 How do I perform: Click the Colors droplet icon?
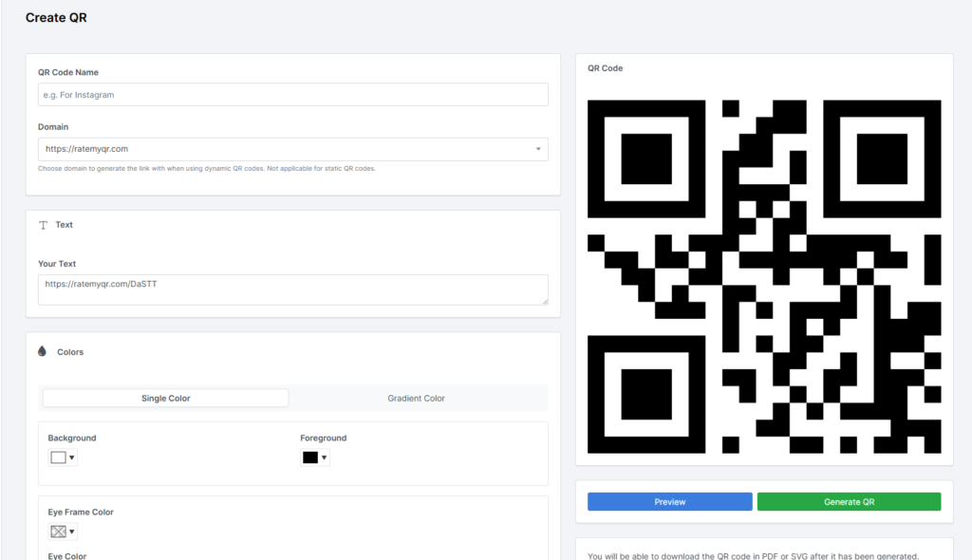42,351
